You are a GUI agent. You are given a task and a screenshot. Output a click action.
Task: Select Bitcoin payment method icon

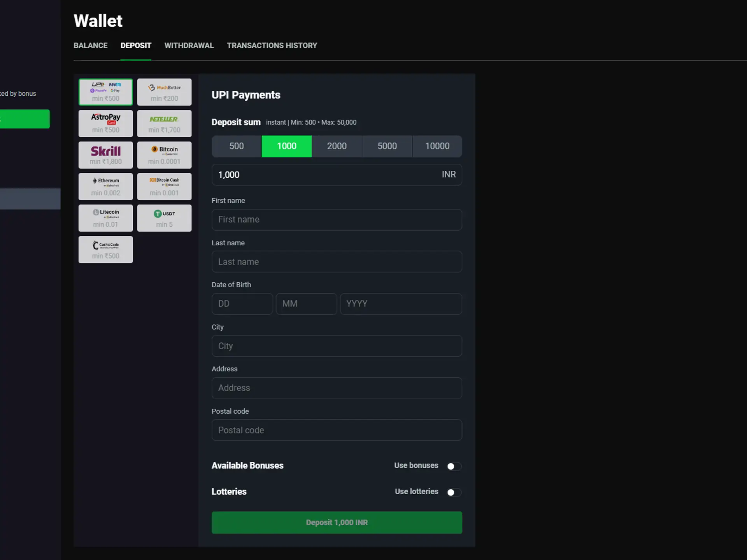164,154
